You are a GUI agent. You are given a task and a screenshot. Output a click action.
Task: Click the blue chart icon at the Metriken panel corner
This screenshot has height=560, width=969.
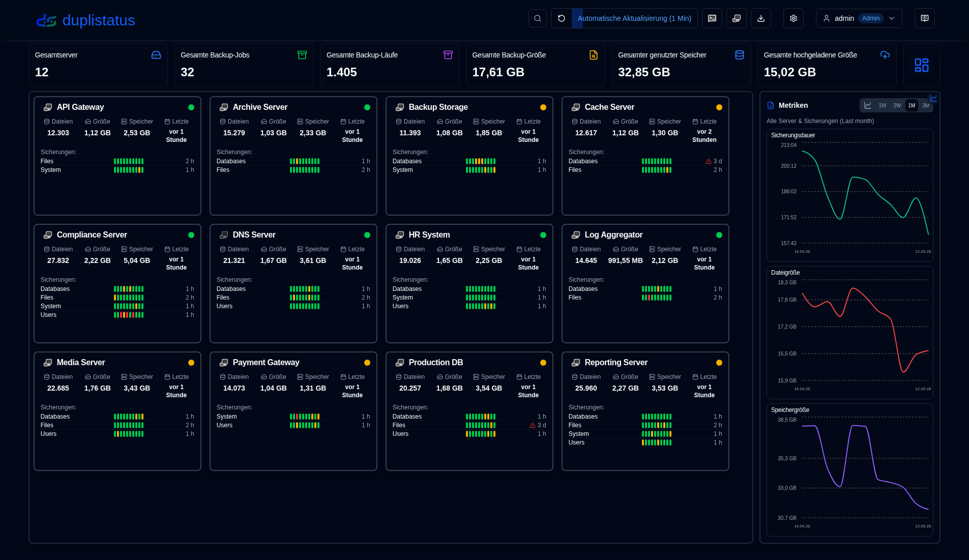pos(933,98)
